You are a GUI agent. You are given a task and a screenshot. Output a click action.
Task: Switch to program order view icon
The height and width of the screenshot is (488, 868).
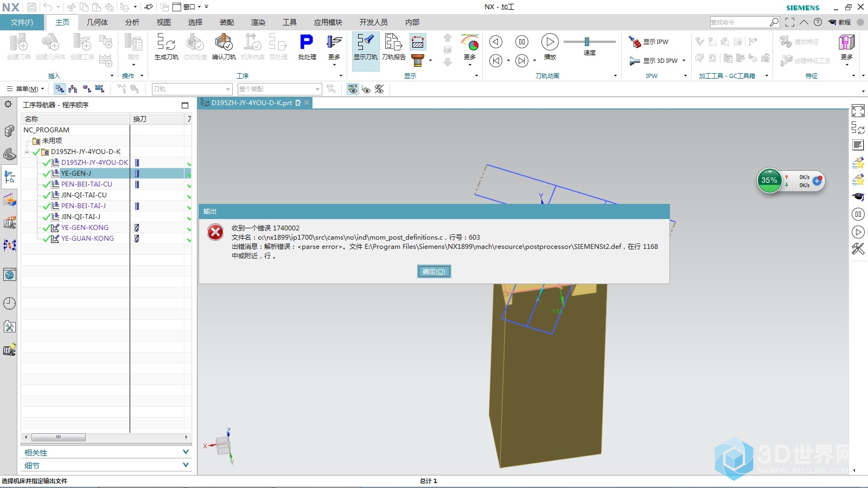point(60,89)
